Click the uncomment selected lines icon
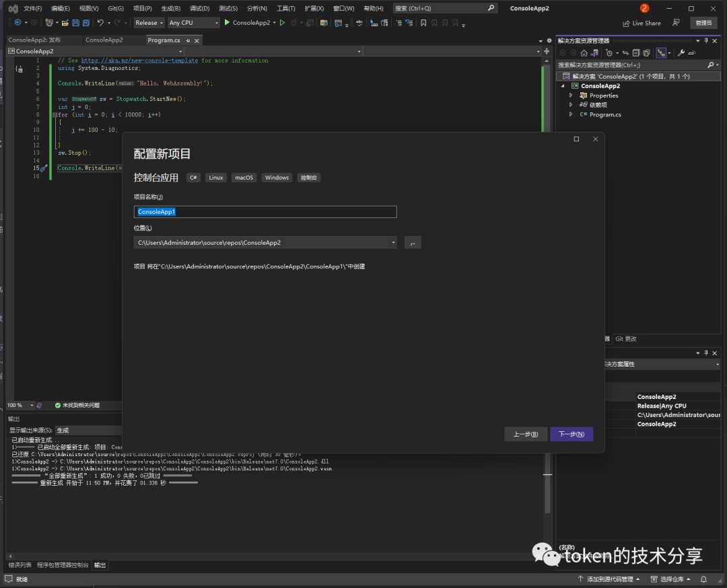Viewport: 727px width, 588px height. [x=409, y=23]
